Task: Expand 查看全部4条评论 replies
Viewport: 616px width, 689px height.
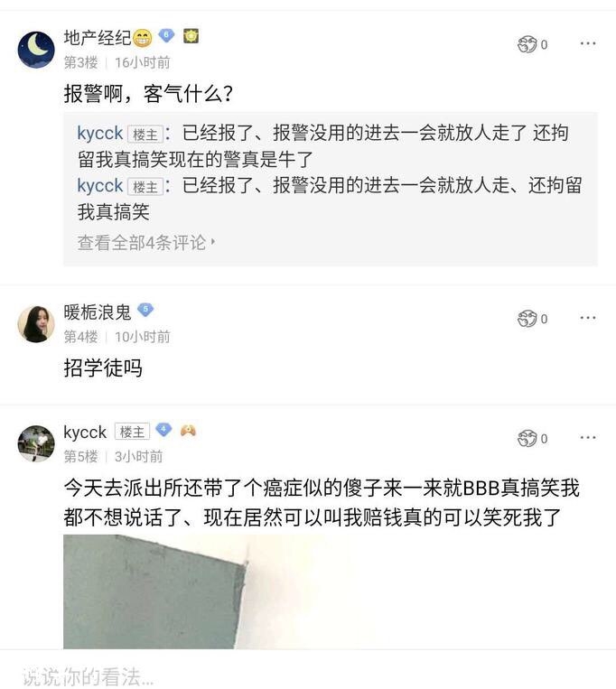Action: [146, 242]
